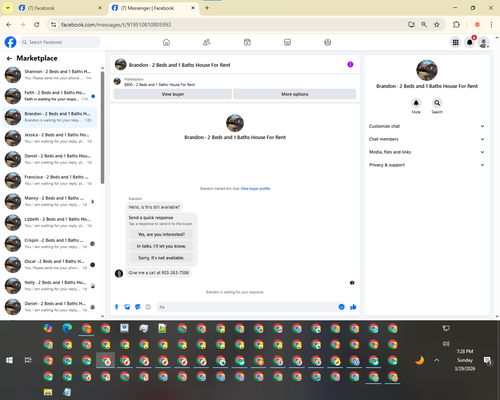
Task: Open Lizbeth's chat in the list
Action: point(50,222)
